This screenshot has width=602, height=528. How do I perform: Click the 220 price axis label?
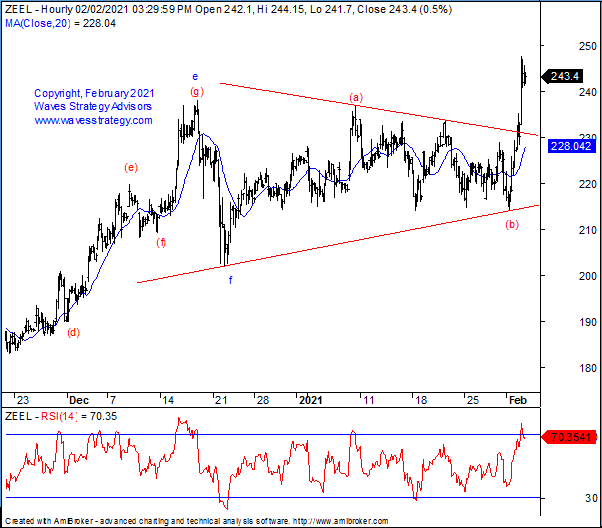coord(588,184)
